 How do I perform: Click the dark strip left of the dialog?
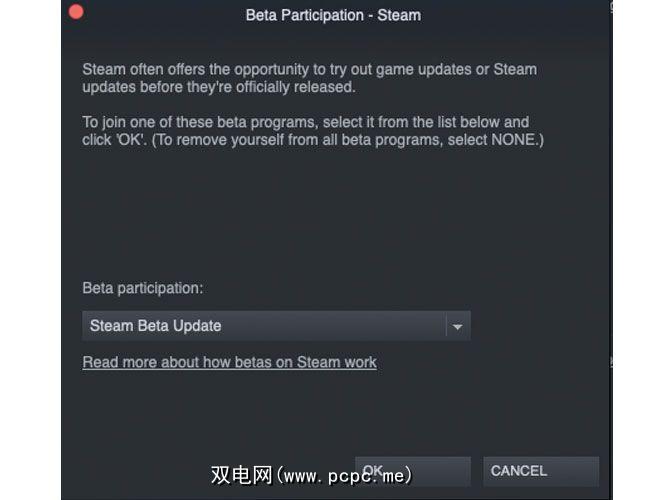[30, 250]
